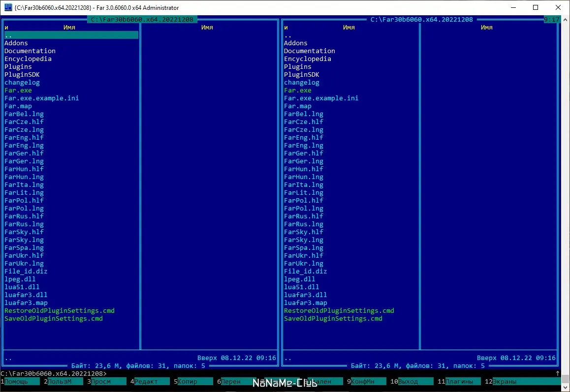Viewport: 570px width, 392px height.
Task: Click the left panel path title
Action: point(142,20)
